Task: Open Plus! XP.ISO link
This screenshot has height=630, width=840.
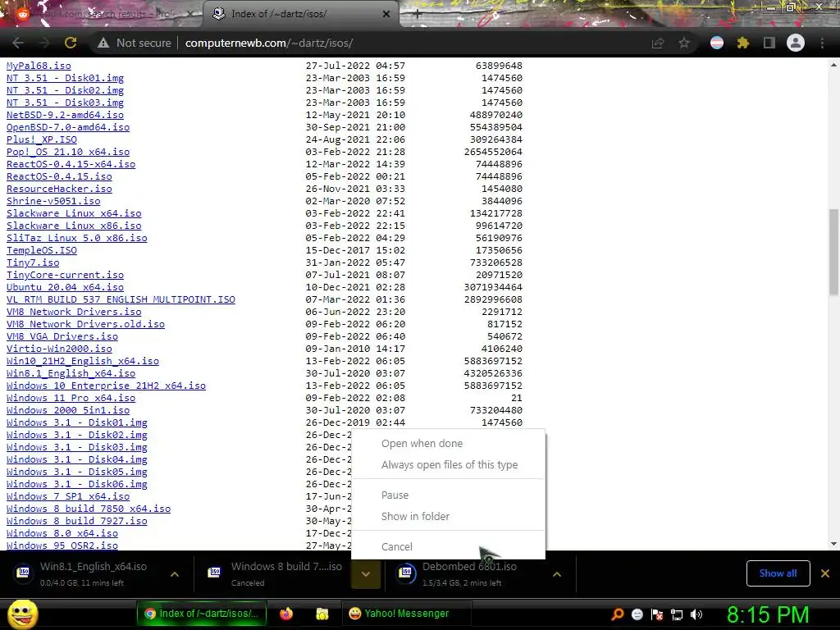Action: point(42,139)
